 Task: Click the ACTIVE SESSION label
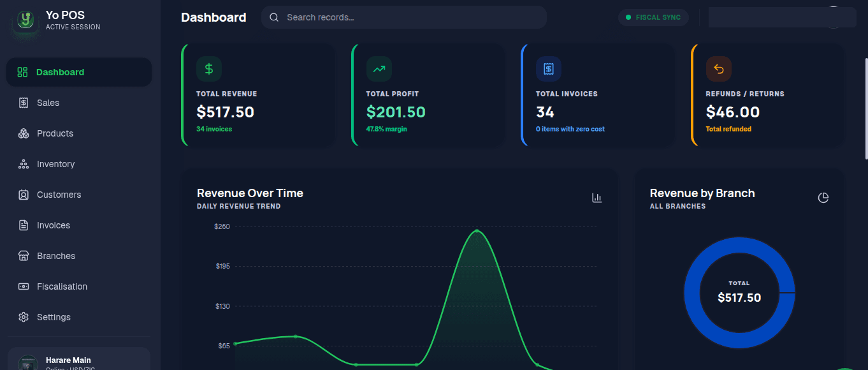(x=73, y=27)
